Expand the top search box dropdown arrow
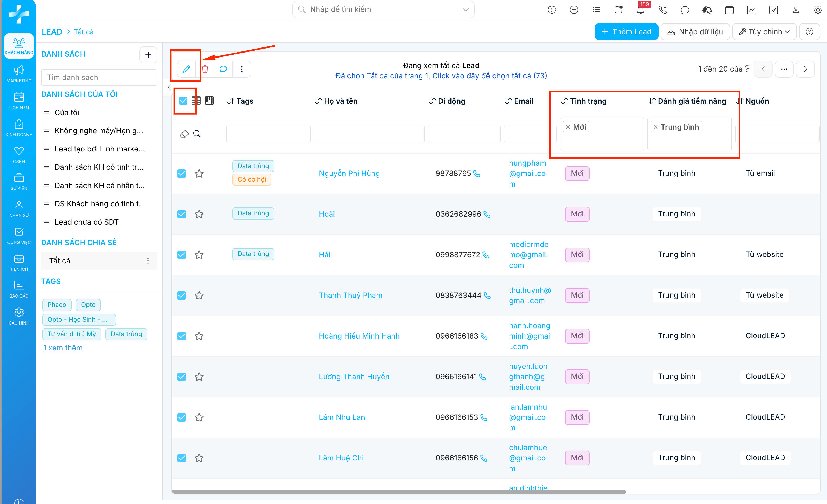The width and height of the screenshot is (827, 504). coord(466,9)
